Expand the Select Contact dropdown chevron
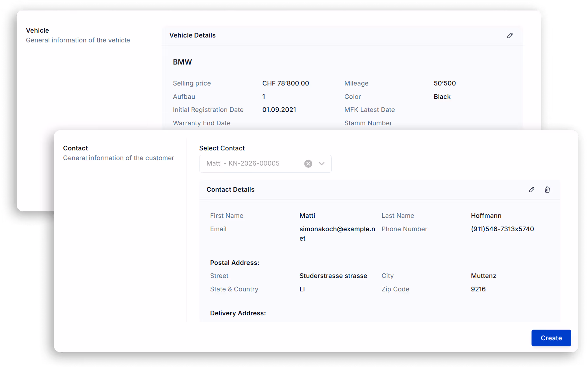This screenshot has width=588, height=369. pos(321,163)
